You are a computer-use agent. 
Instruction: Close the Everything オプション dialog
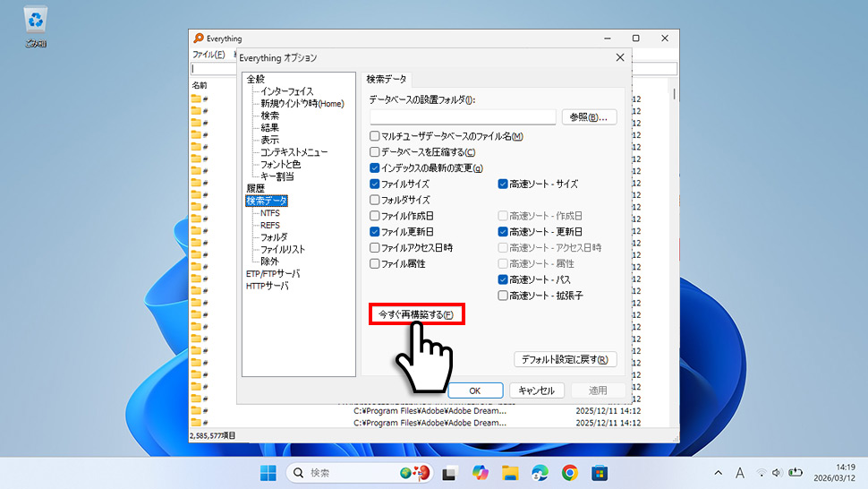[620, 57]
